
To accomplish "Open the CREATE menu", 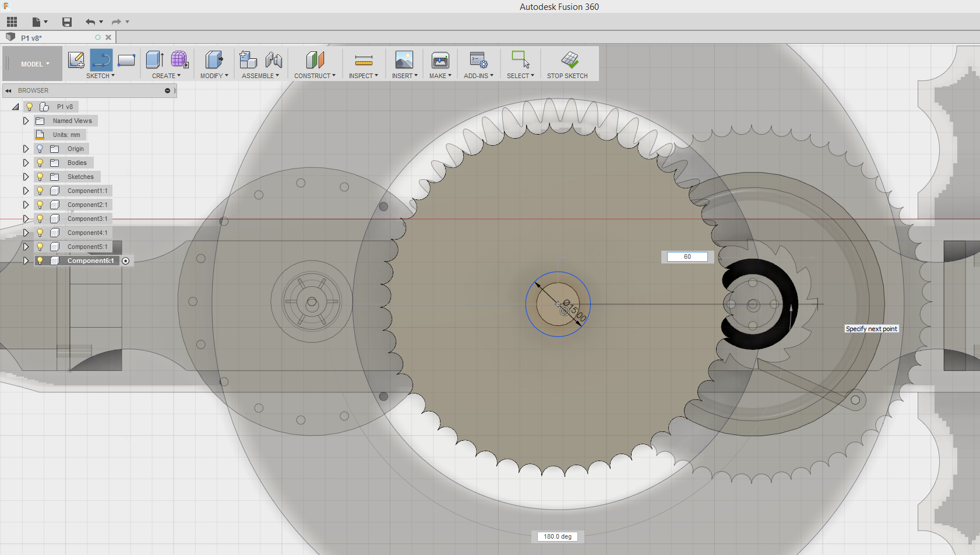I will pos(166,76).
